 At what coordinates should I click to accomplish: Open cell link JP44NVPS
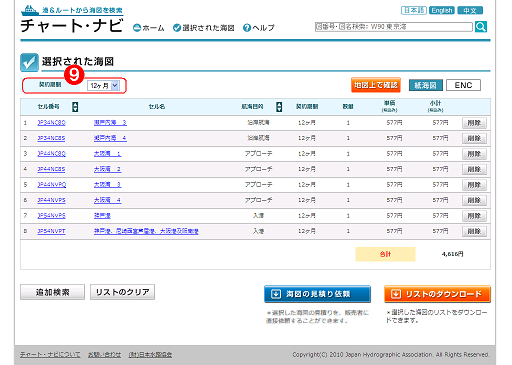click(x=51, y=200)
